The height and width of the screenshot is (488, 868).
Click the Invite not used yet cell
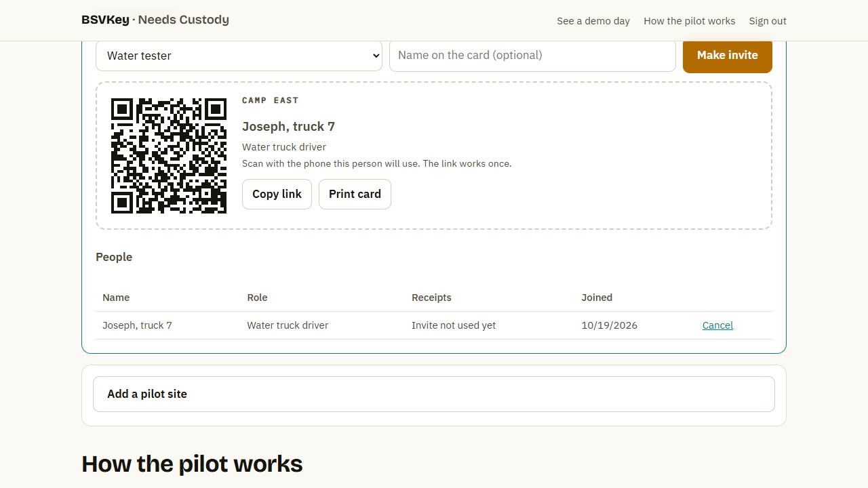tap(454, 325)
